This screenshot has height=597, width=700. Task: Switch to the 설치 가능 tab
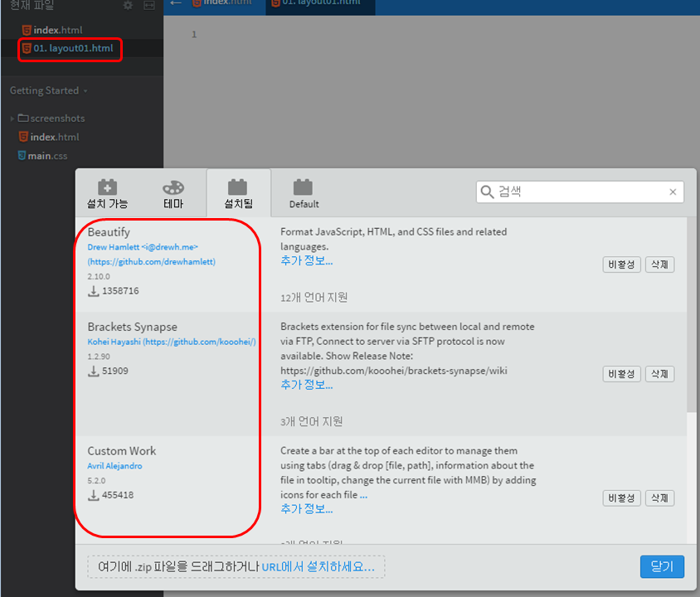coord(107,194)
